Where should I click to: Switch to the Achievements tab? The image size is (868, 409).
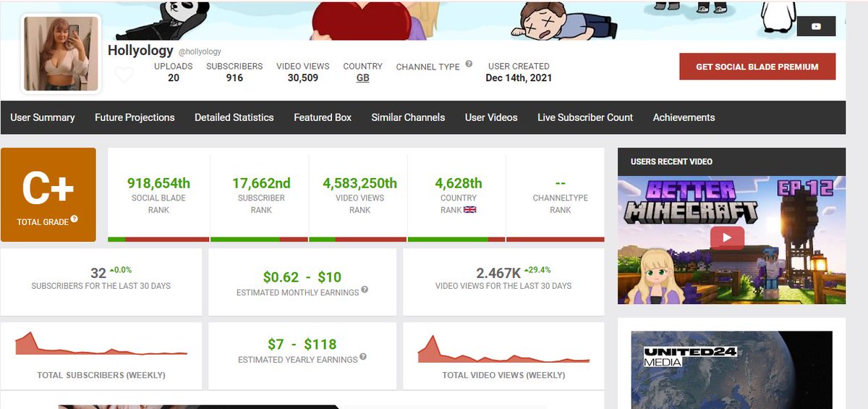[x=684, y=117]
